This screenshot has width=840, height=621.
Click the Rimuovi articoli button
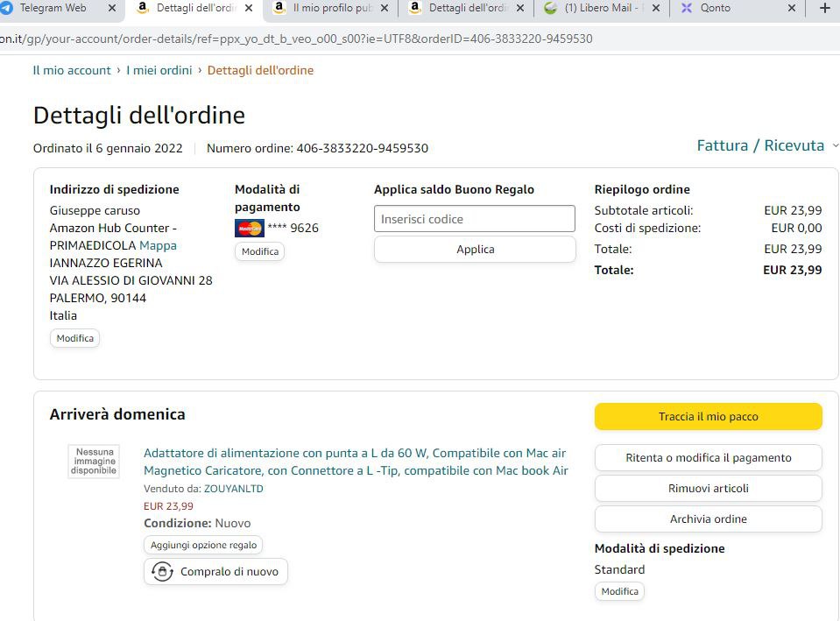coord(708,488)
